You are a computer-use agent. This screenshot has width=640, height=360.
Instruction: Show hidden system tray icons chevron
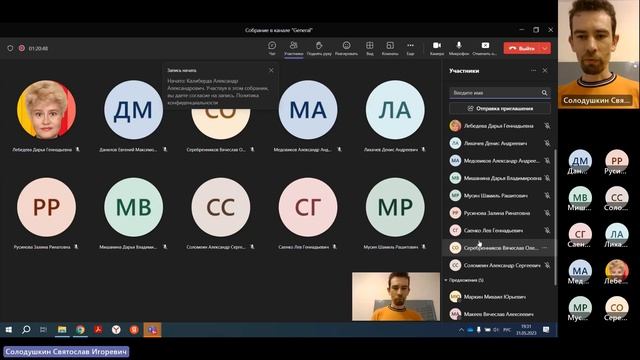461,330
